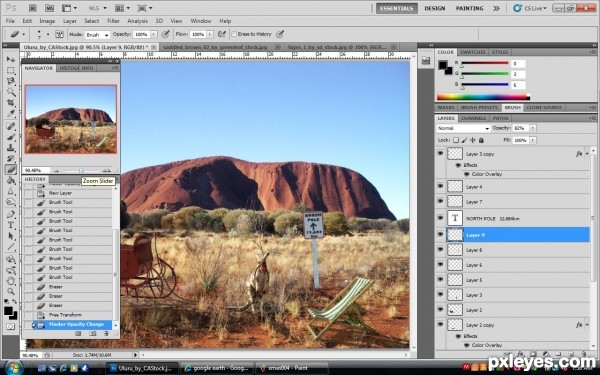The height and width of the screenshot is (375, 600).
Task: Open eraser tool preset picker arrow
Action: pyautogui.click(x=23, y=34)
